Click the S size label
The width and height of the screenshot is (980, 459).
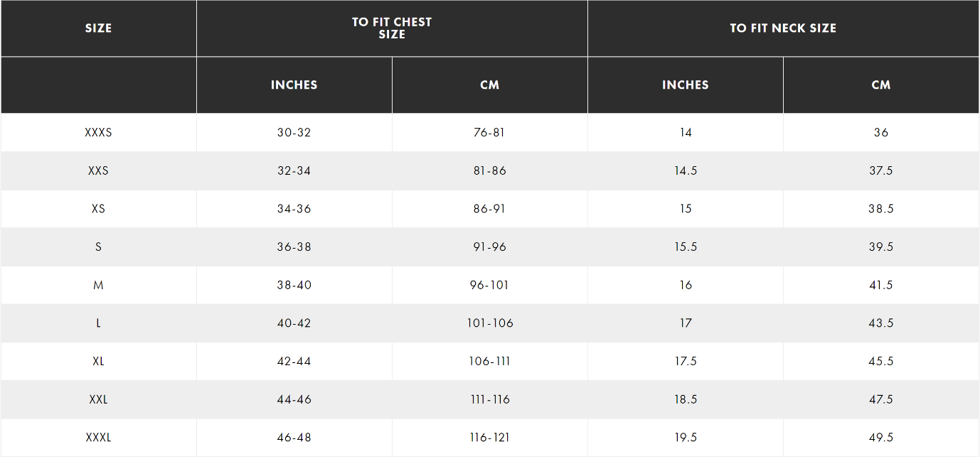point(98,247)
